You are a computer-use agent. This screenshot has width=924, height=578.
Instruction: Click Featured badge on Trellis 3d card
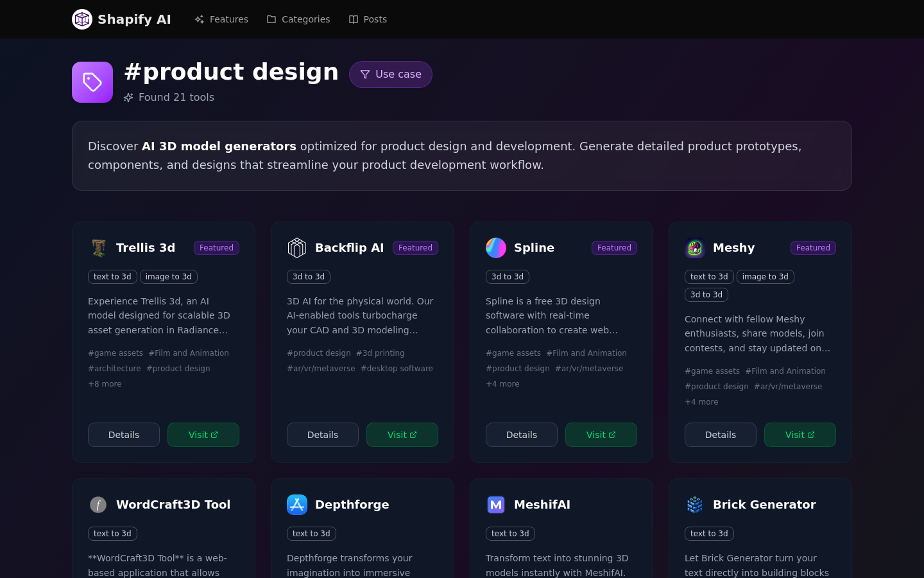pos(216,248)
